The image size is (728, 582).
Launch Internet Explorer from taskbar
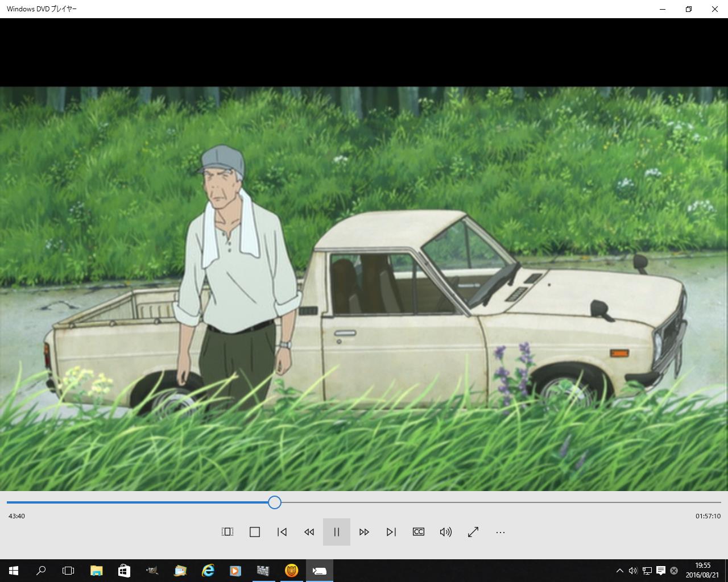208,571
